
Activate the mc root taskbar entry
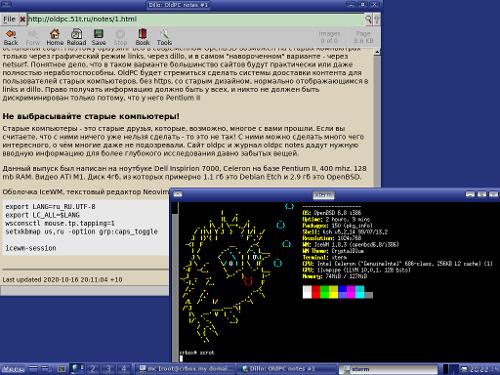pyautogui.click(x=186, y=369)
